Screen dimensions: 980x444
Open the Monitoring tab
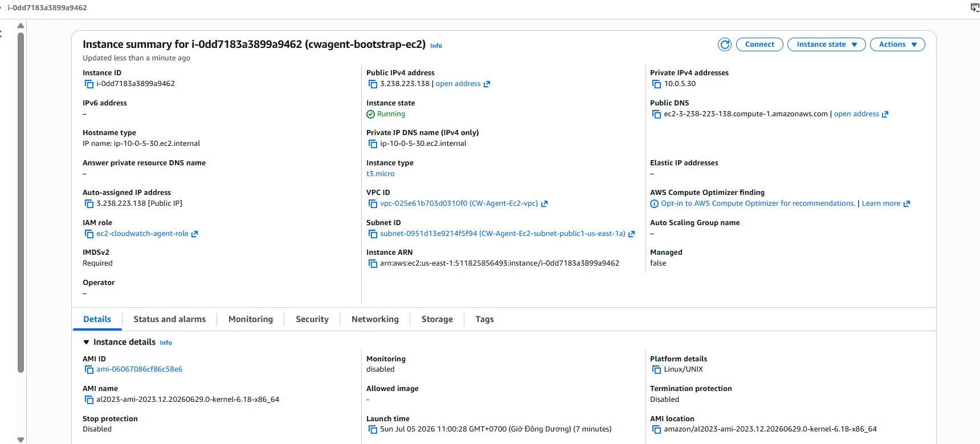point(251,319)
